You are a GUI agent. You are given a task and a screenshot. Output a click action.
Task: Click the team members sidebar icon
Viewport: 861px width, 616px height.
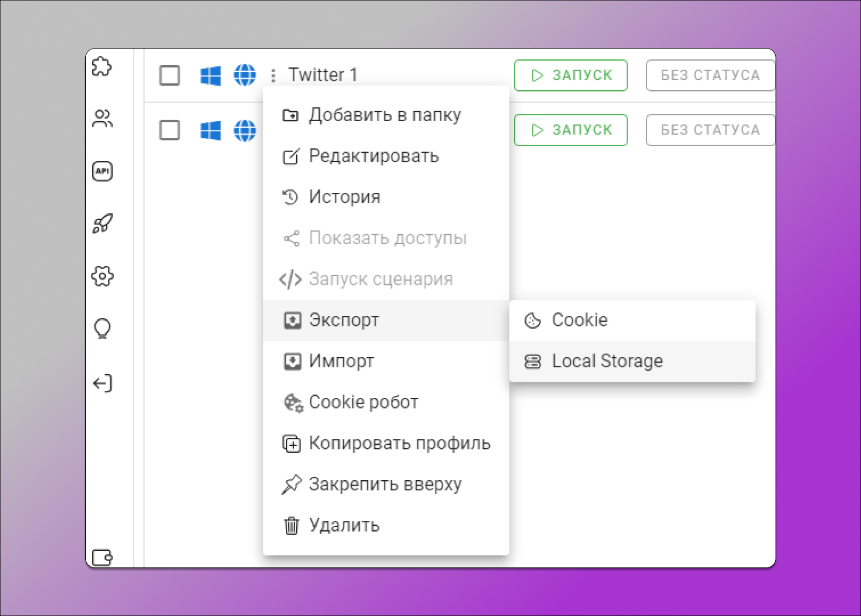click(101, 118)
